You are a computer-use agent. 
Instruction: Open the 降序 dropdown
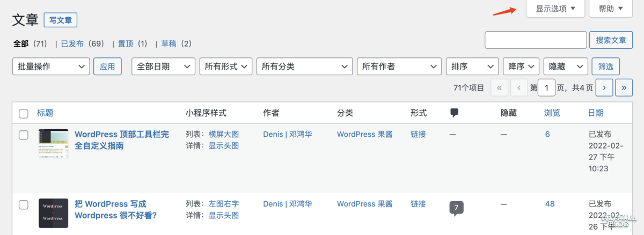[x=521, y=67]
